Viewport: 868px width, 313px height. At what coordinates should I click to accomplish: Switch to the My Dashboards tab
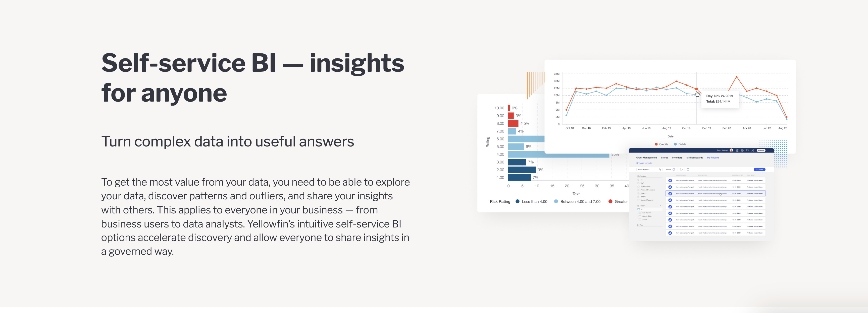pyautogui.click(x=695, y=158)
